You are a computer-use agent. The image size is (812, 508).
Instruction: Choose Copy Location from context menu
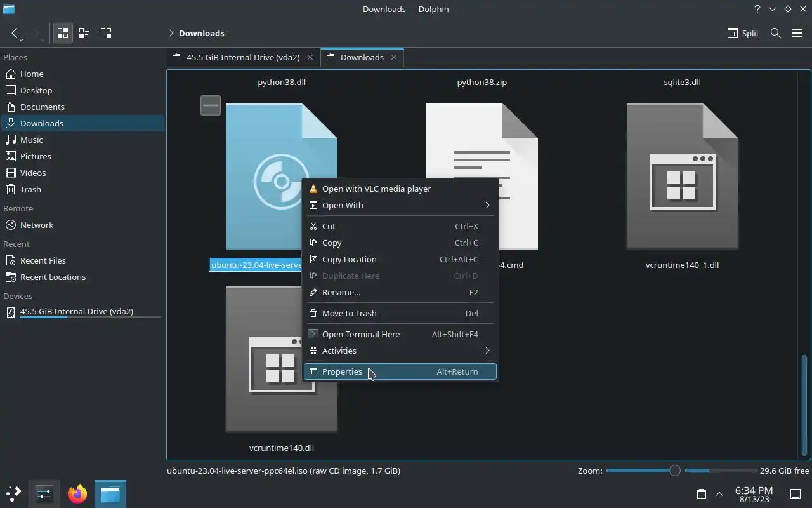400,259
